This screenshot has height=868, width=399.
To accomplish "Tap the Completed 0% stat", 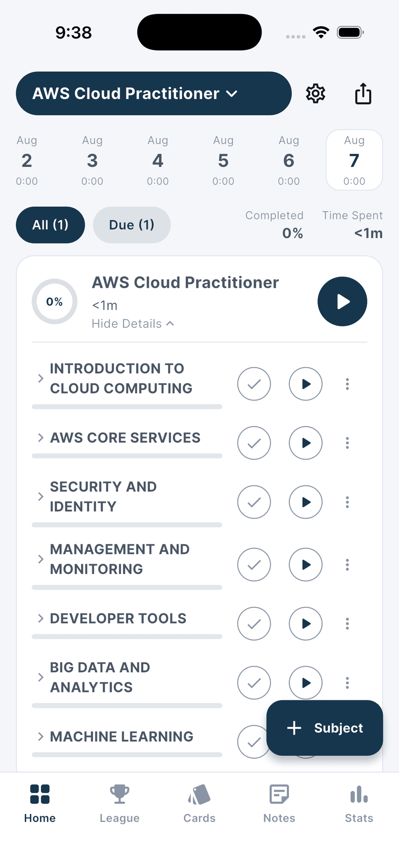I will (x=274, y=224).
